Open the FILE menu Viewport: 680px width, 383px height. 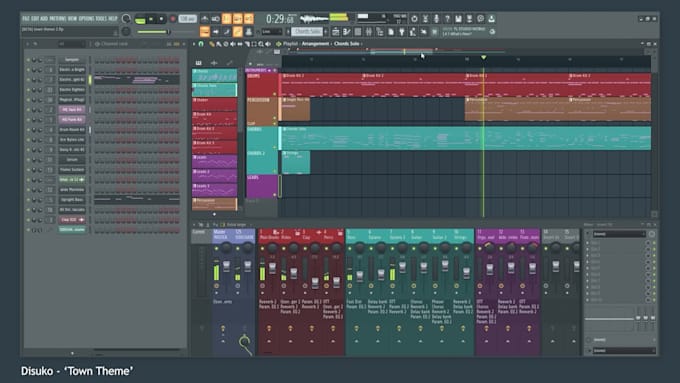tap(26, 19)
